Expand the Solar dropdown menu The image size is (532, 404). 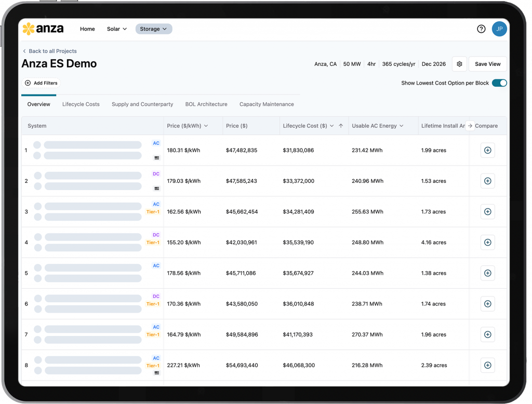116,29
